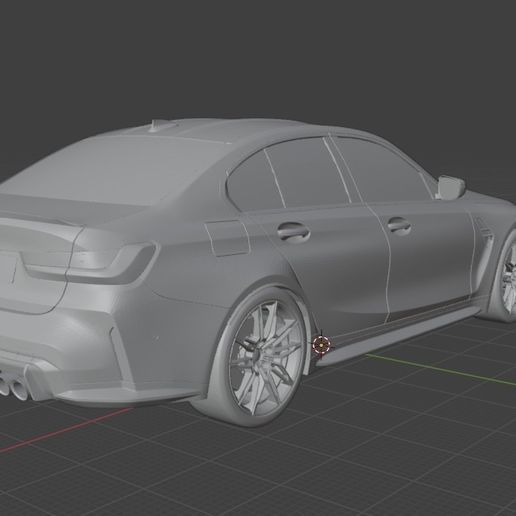Click the 3D cursor near the rear wheel
Viewport: 516px width, 516px height.
pyautogui.click(x=321, y=345)
